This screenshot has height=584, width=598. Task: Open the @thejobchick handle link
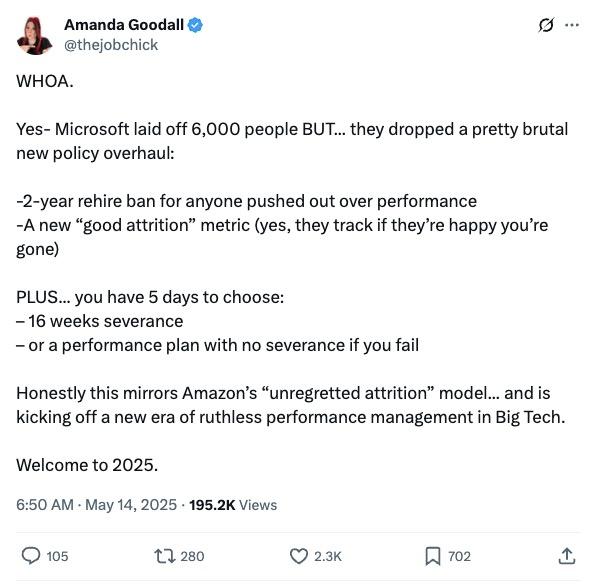111,45
